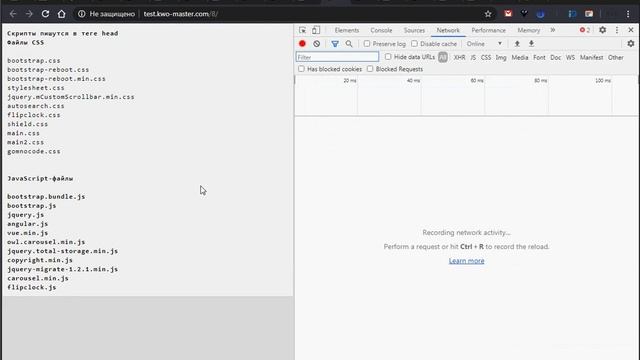Click the address bar URL

(x=180, y=14)
